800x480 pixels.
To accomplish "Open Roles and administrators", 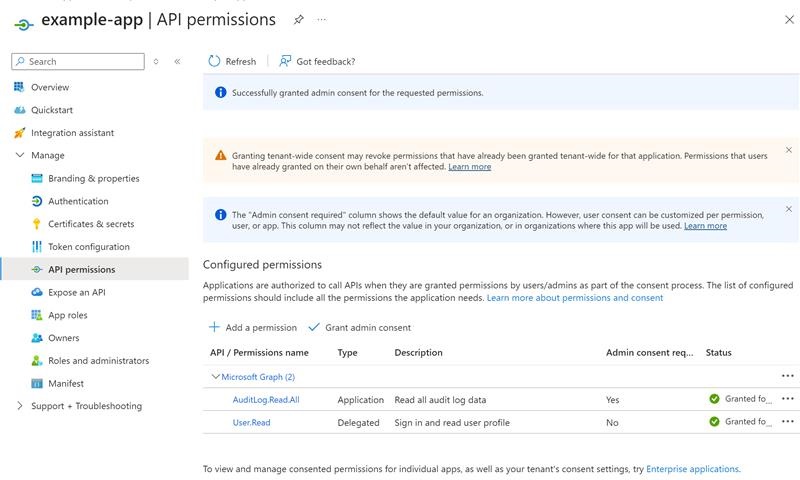I will [99, 361].
